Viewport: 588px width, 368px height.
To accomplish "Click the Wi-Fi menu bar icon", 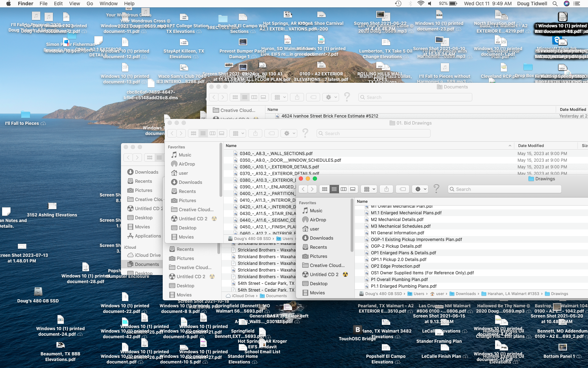I will tap(421, 4).
